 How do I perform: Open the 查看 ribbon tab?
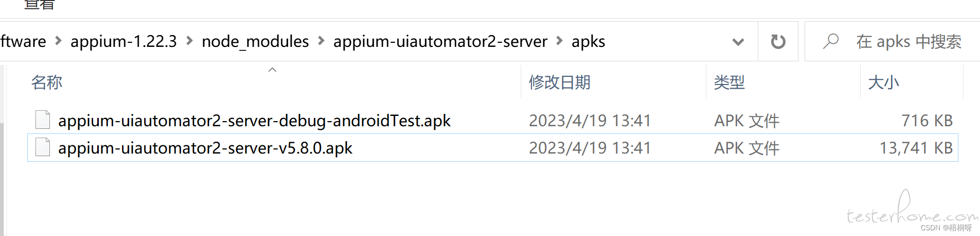click(39, 5)
